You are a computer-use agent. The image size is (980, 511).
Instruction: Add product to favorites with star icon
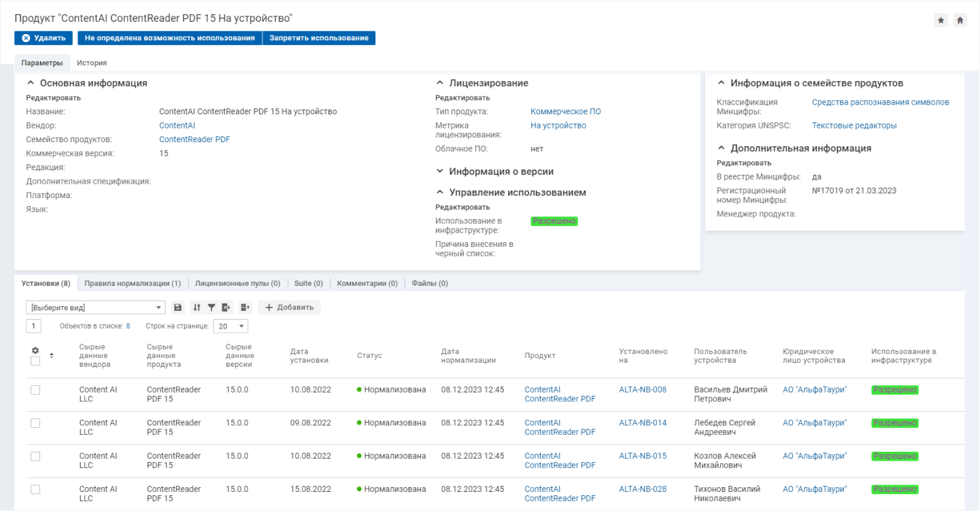941,20
